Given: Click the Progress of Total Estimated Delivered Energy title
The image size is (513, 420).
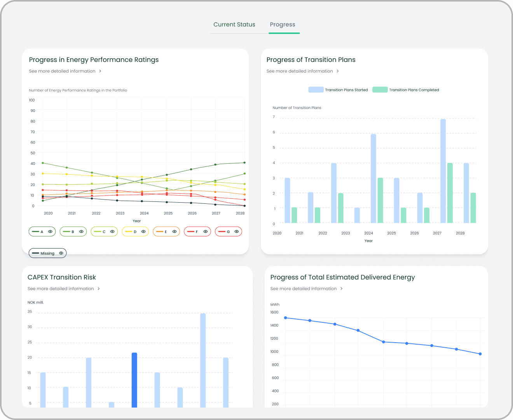Looking at the screenshot, I should coord(342,277).
